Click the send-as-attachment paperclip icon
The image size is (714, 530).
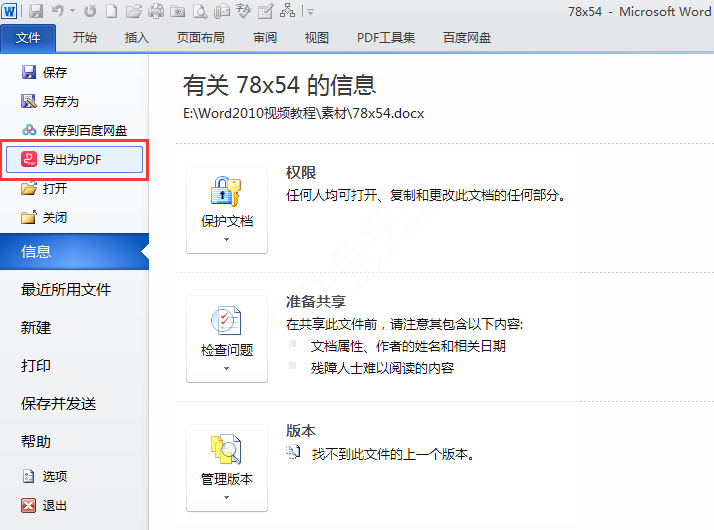tap(222, 11)
